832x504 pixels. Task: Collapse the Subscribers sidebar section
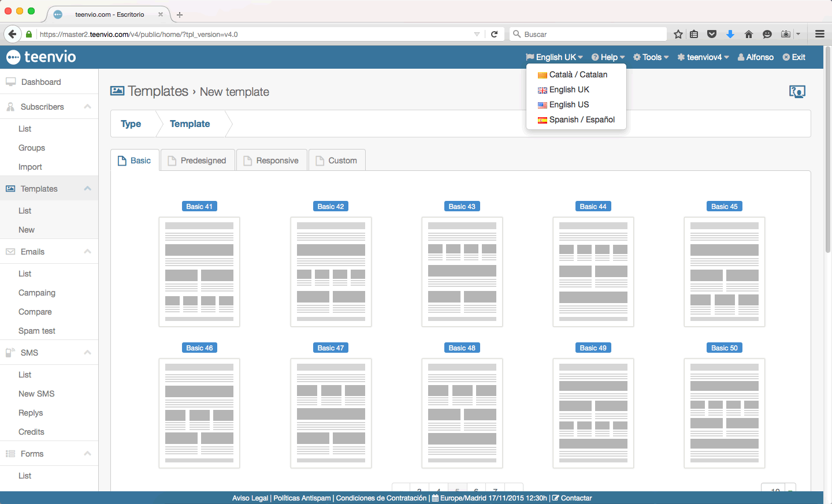[x=87, y=107]
